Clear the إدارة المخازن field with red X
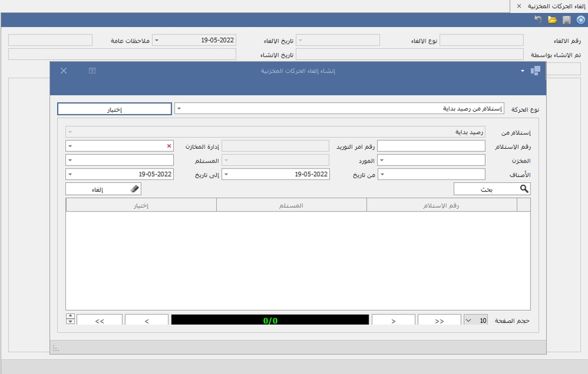Screen dimensions: 588x374 click(169, 146)
